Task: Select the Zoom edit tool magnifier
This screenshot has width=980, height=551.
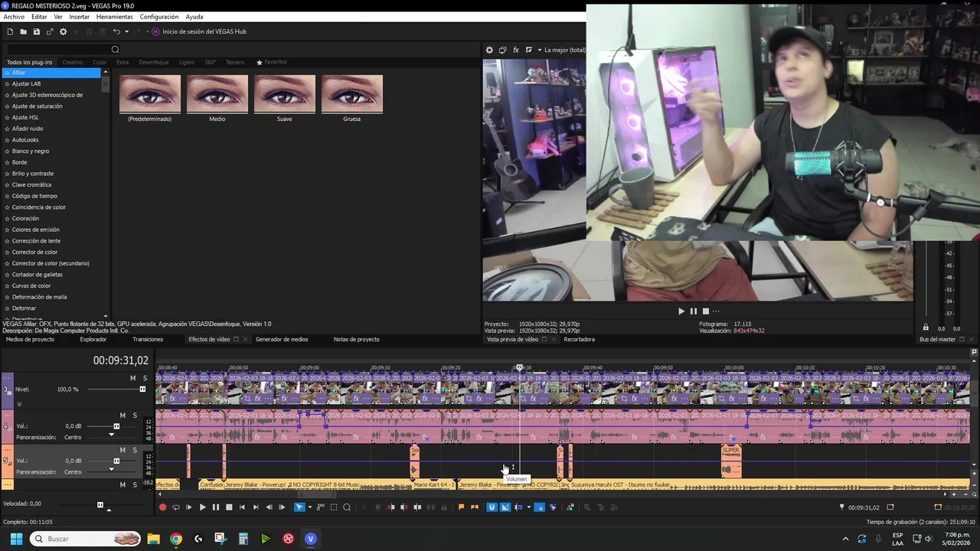Action: pyautogui.click(x=347, y=507)
